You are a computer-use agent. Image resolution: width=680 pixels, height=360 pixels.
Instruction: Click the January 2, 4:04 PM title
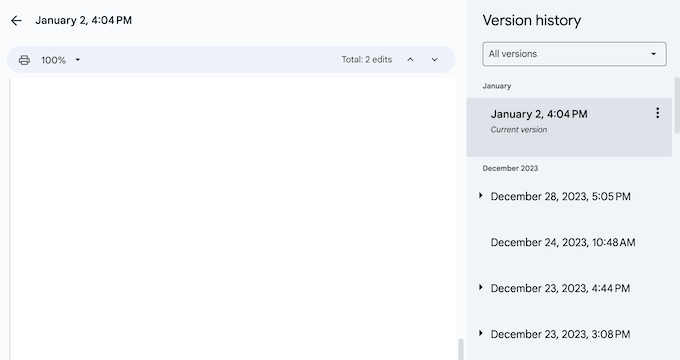click(x=83, y=20)
